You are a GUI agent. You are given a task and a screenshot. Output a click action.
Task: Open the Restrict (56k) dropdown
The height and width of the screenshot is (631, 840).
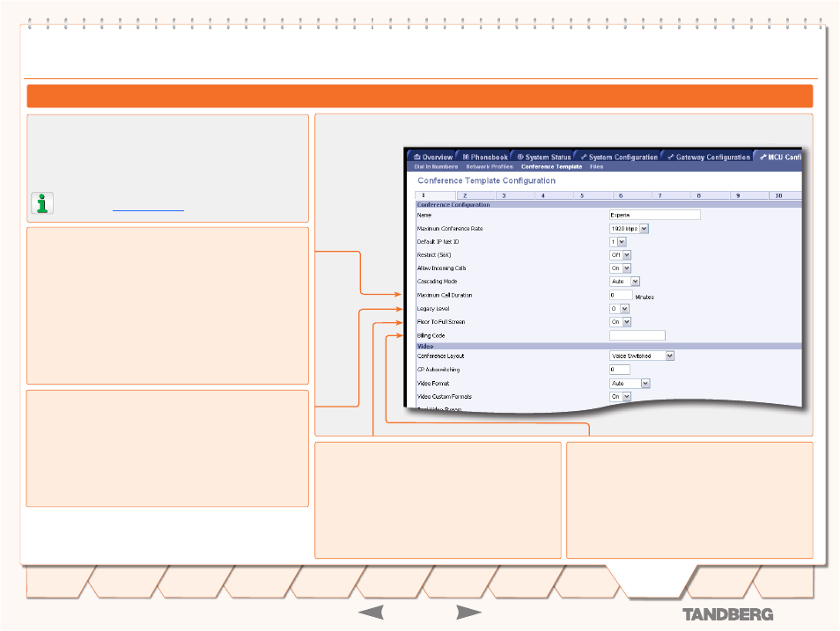click(620, 255)
